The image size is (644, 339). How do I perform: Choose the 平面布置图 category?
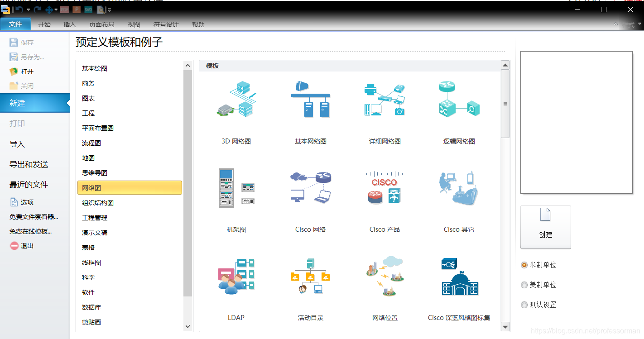pyautogui.click(x=130, y=128)
